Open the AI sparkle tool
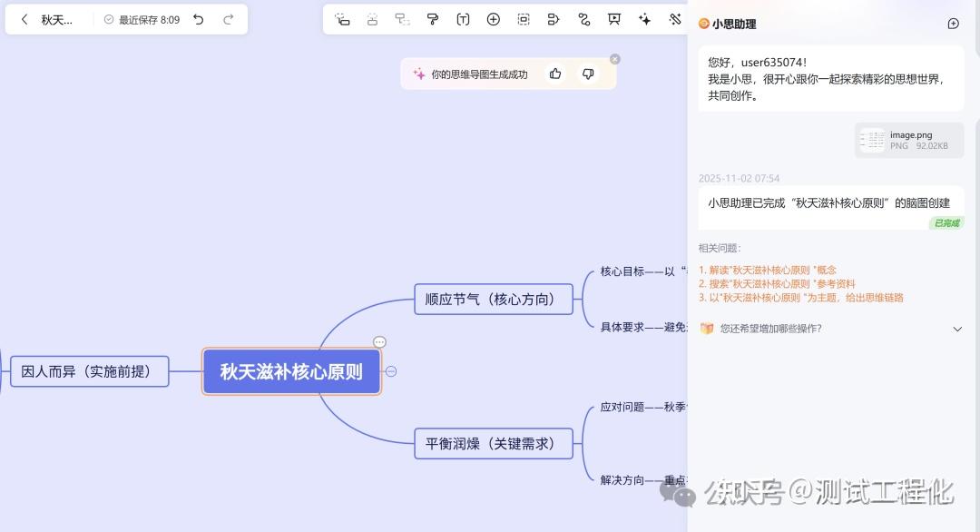Image resolution: width=980 pixels, height=532 pixels. coord(644,19)
